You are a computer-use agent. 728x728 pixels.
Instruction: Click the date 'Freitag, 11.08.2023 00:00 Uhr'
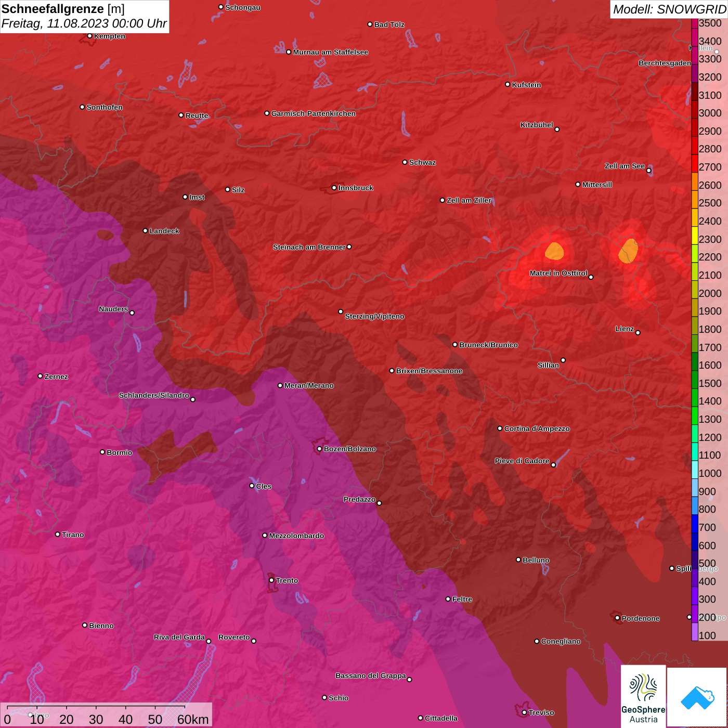coord(84,23)
